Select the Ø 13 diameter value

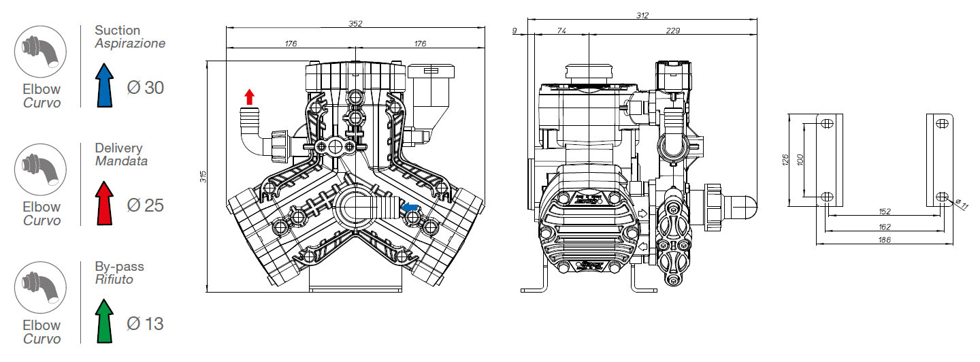(x=145, y=324)
